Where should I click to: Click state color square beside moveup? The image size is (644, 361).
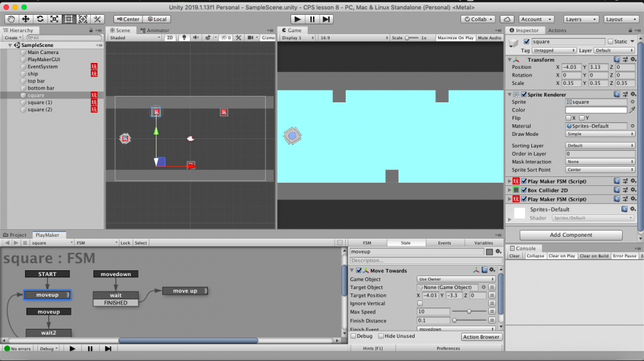pyautogui.click(x=489, y=252)
